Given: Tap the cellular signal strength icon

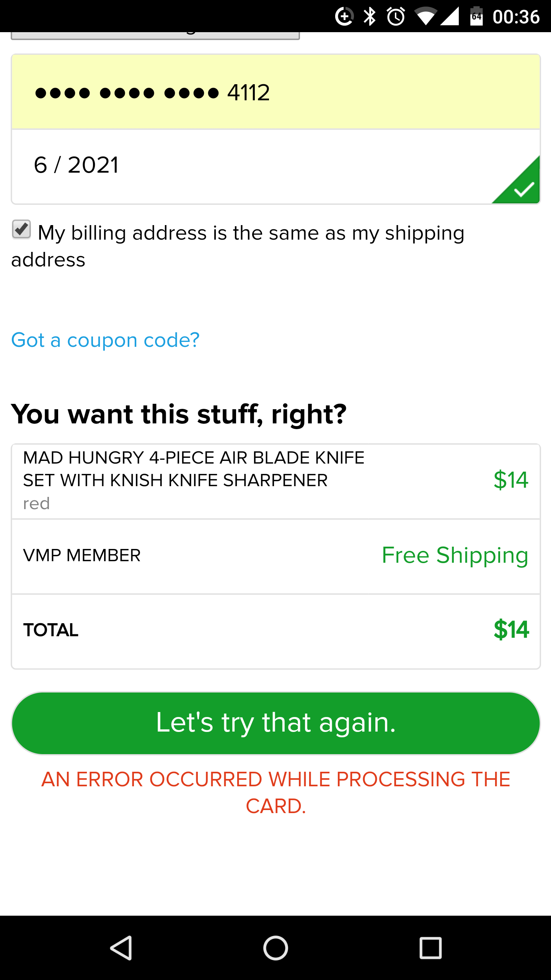Looking at the screenshot, I should coord(450,16).
